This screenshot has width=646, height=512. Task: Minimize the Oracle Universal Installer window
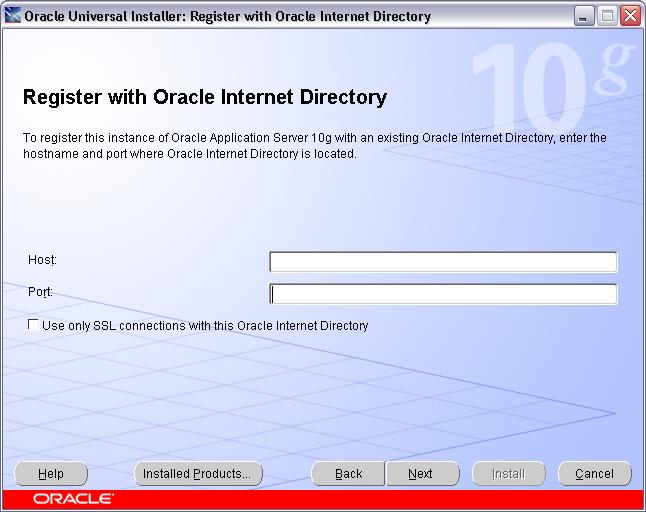[585, 16]
